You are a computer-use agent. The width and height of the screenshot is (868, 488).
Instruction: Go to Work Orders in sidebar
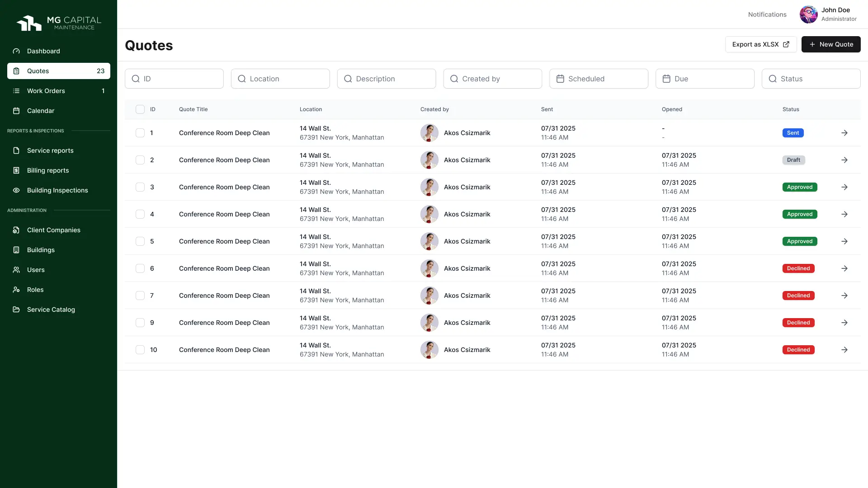coord(46,91)
